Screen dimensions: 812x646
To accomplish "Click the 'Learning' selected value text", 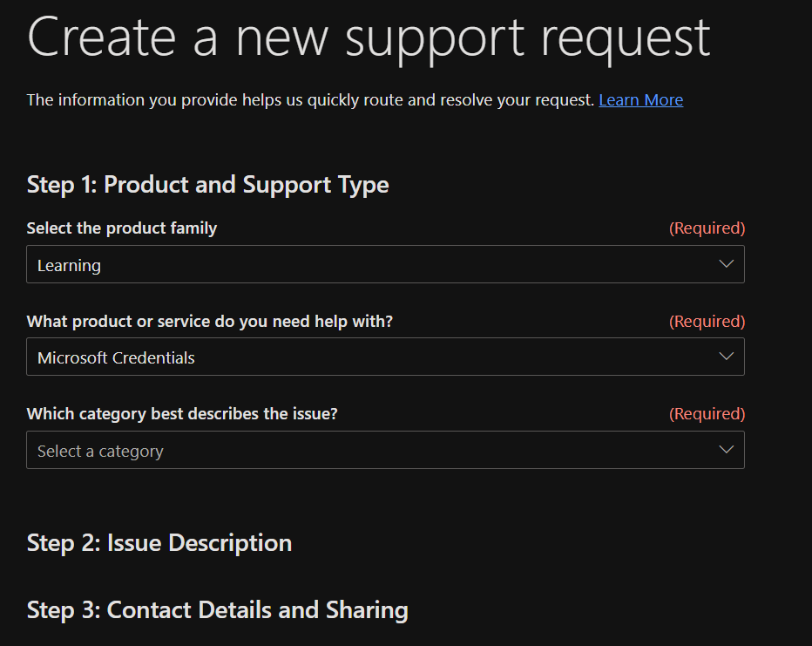I will coord(69,266).
